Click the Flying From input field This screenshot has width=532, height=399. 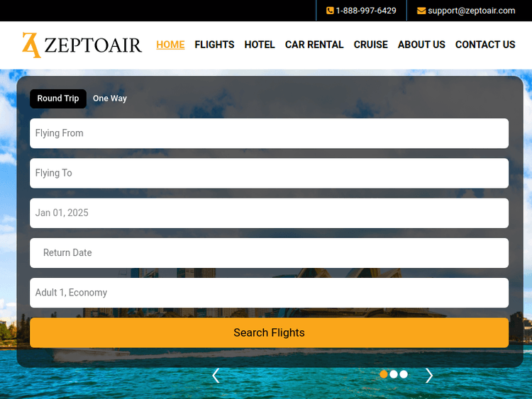tap(269, 133)
